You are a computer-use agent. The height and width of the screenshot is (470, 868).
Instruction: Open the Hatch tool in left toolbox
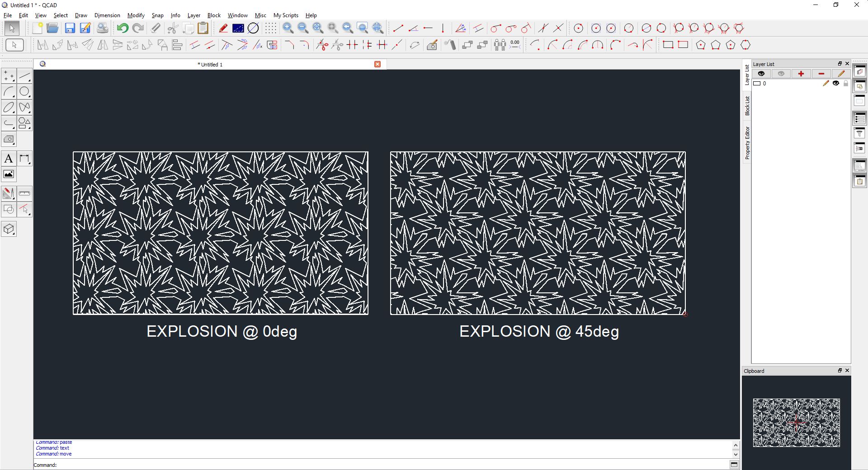(x=9, y=139)
